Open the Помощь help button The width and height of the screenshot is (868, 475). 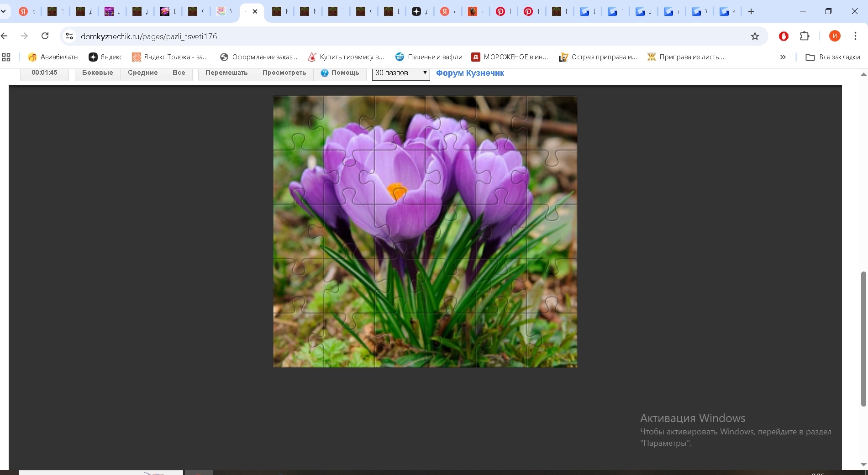340,73
